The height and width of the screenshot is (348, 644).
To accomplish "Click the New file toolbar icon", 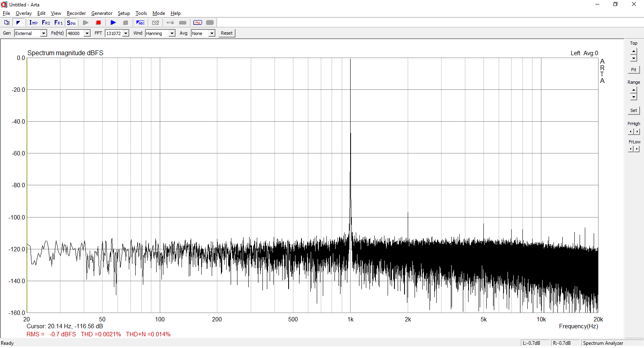I will tap(6, 23).
